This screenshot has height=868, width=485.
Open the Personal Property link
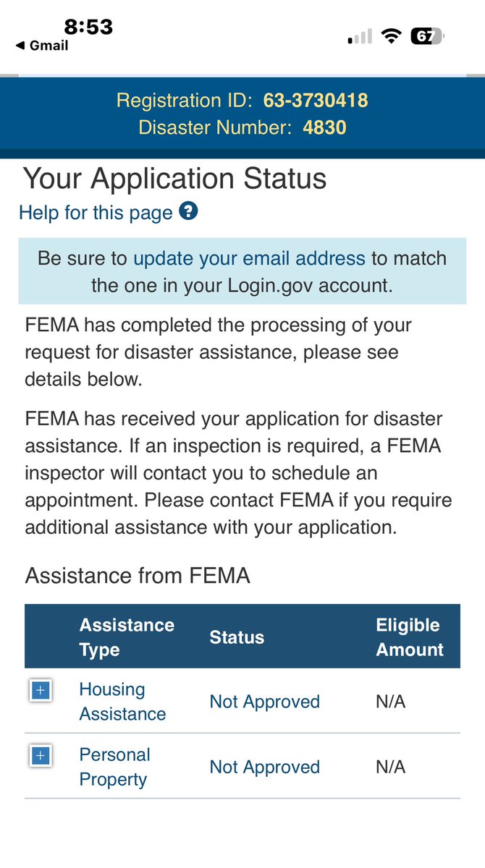tap(114, 767)
